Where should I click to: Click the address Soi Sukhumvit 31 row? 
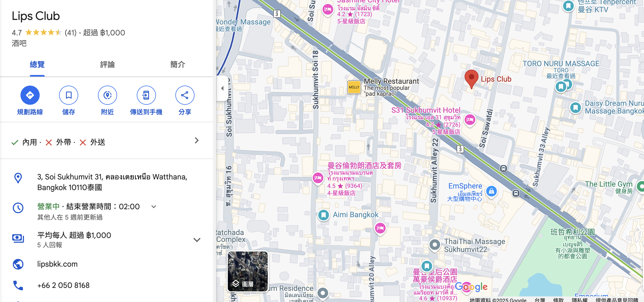[x=112, y=182]
